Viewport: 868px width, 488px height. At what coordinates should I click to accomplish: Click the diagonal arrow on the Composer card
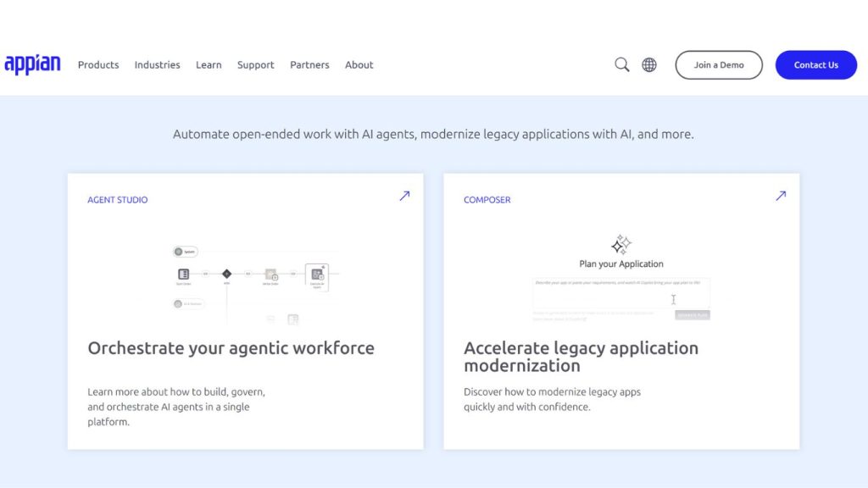pyautogui.click(x=780, y=196)
